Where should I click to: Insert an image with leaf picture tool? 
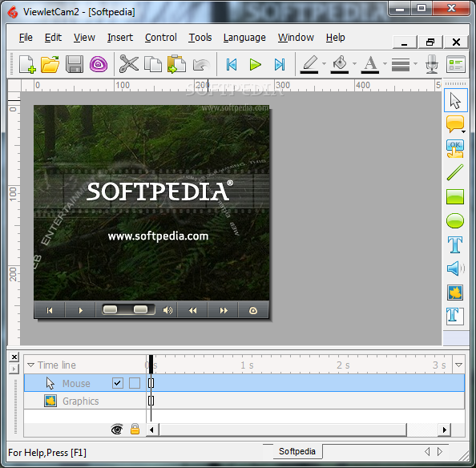click(x=455, y=292)
